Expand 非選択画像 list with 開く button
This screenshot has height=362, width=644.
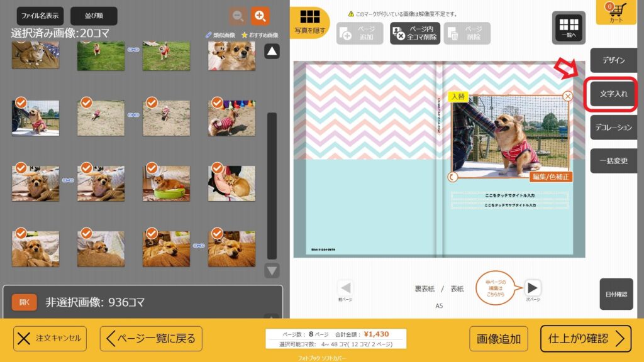(24, 302)
